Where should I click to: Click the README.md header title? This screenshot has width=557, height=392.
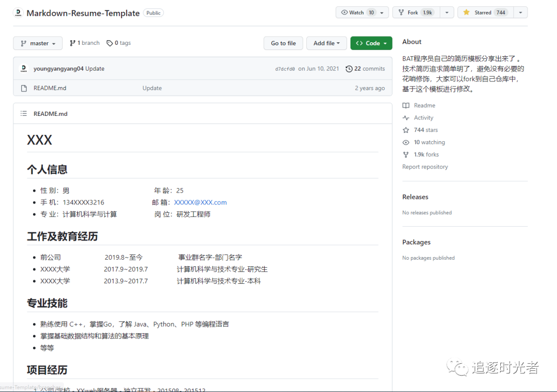[51, 113]
